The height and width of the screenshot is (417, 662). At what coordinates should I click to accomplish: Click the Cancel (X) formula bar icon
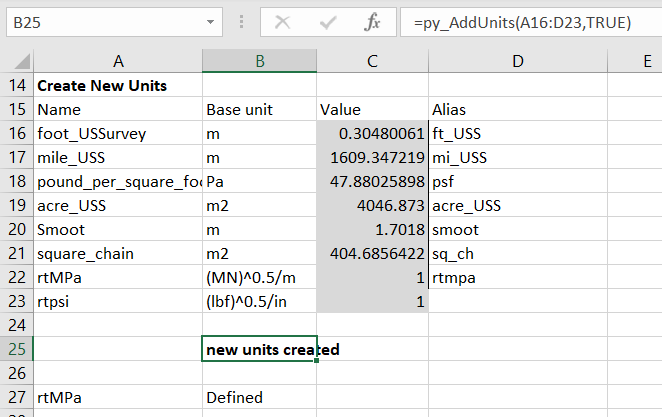[284, 22]
